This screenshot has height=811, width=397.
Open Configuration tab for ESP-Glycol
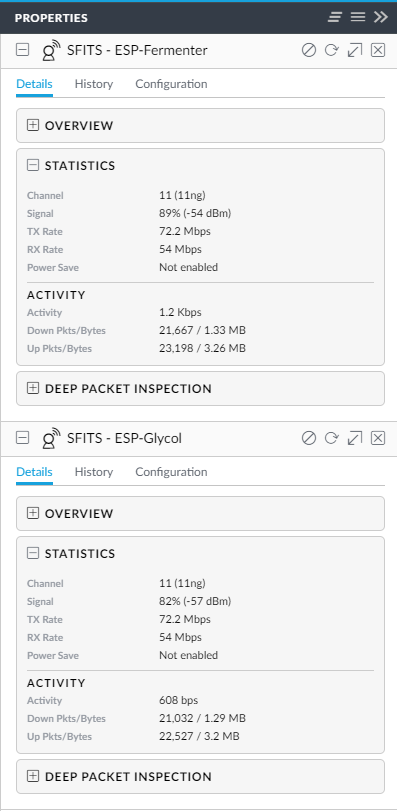point(171,472)
